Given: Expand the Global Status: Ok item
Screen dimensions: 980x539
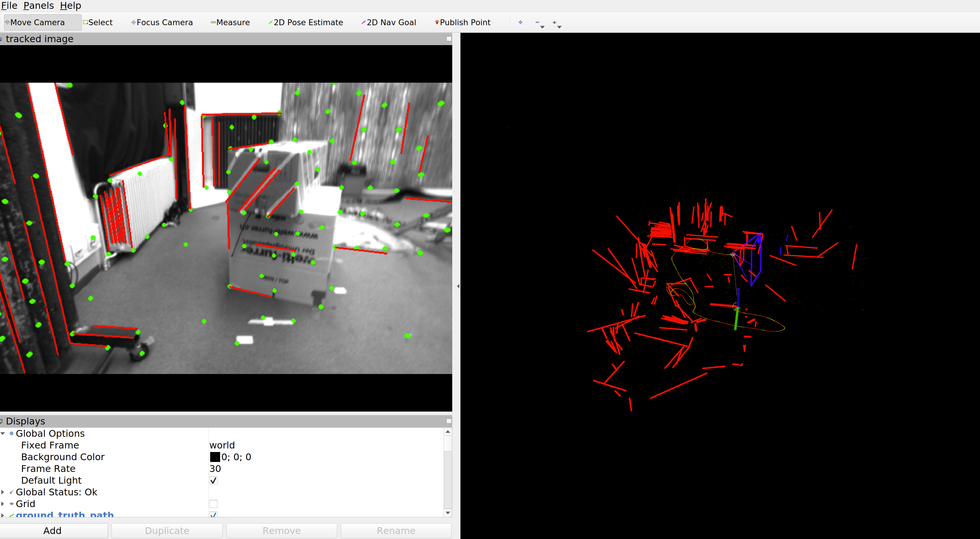Looking at the screenshot, I should coord(3,492).
